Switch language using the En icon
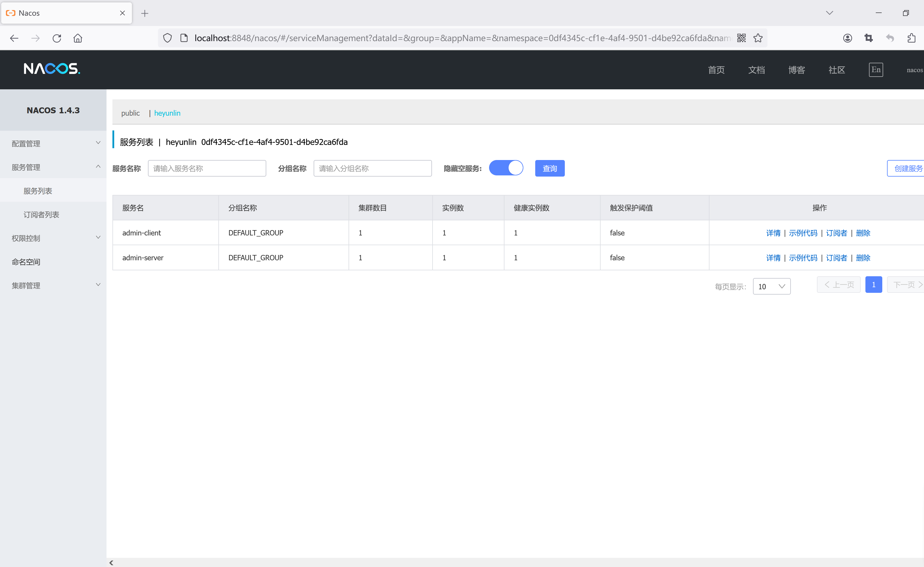The height and width of the screenshot is (567, 924). (876, 70)
